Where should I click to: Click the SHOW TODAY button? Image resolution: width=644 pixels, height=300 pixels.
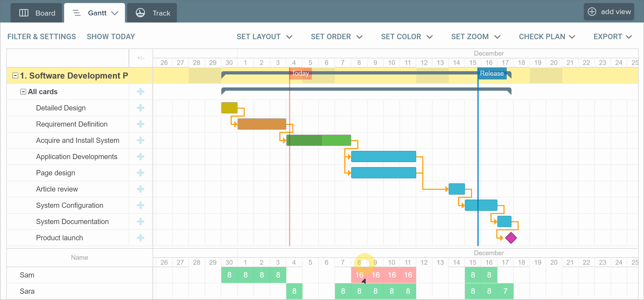pos(111,37)
